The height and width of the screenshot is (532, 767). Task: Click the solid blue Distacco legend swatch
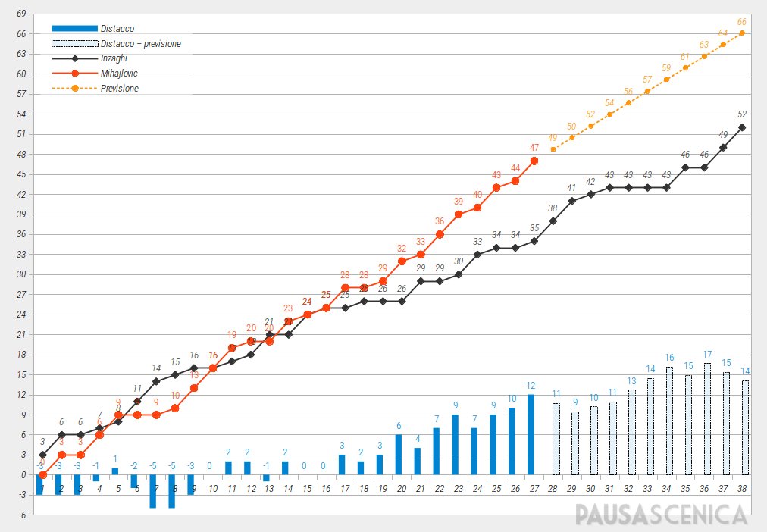click(75, 28)
